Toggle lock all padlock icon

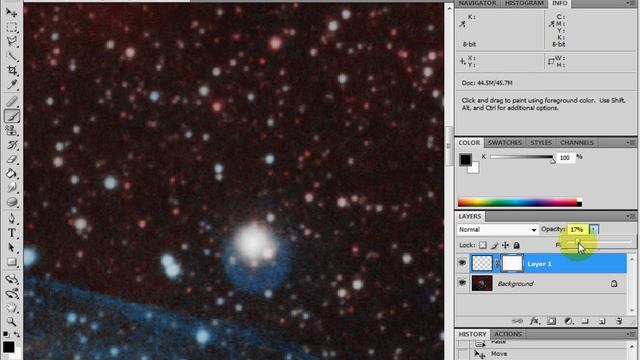517,245
